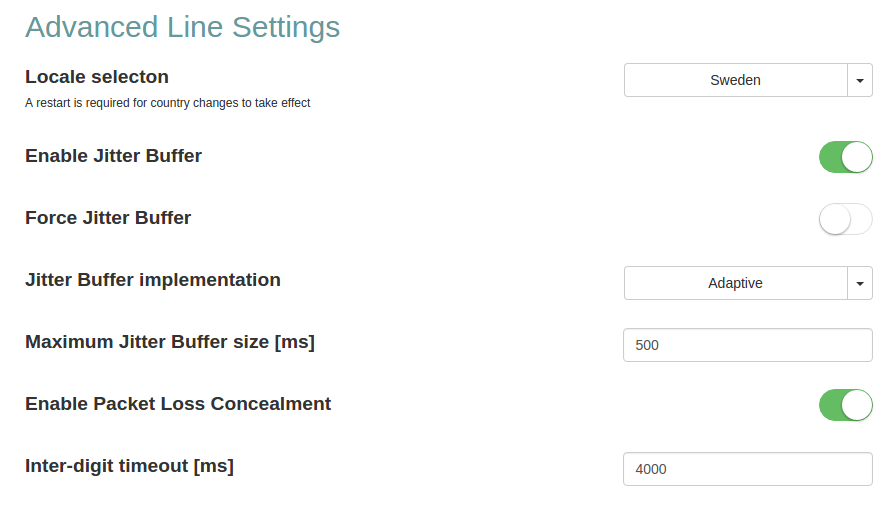Screen dimensions: 884x505
Task: Click the caret arrow beside Adaptive
Action: [860, 283]
